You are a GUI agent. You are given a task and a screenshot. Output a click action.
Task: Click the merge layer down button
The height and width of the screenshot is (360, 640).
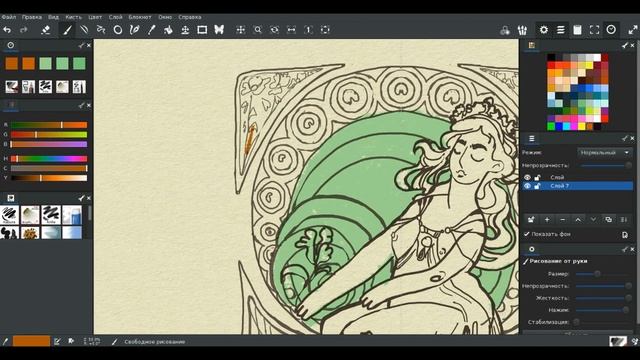point(624,220)
